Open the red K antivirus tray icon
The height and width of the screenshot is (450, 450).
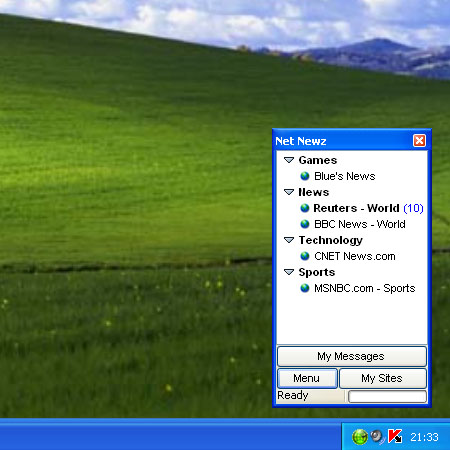pos(395,436)
